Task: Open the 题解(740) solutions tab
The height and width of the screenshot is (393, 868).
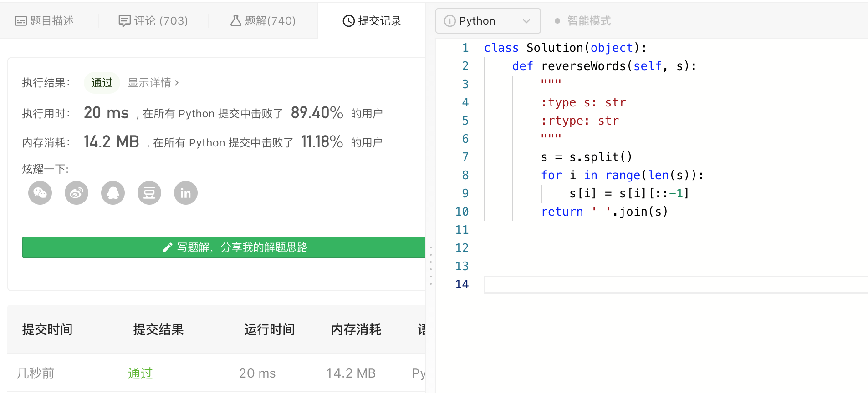Action: coord(263,21)
